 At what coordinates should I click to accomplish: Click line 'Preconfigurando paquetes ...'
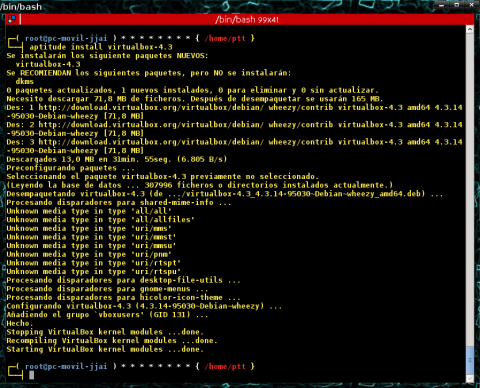(71, 168)
